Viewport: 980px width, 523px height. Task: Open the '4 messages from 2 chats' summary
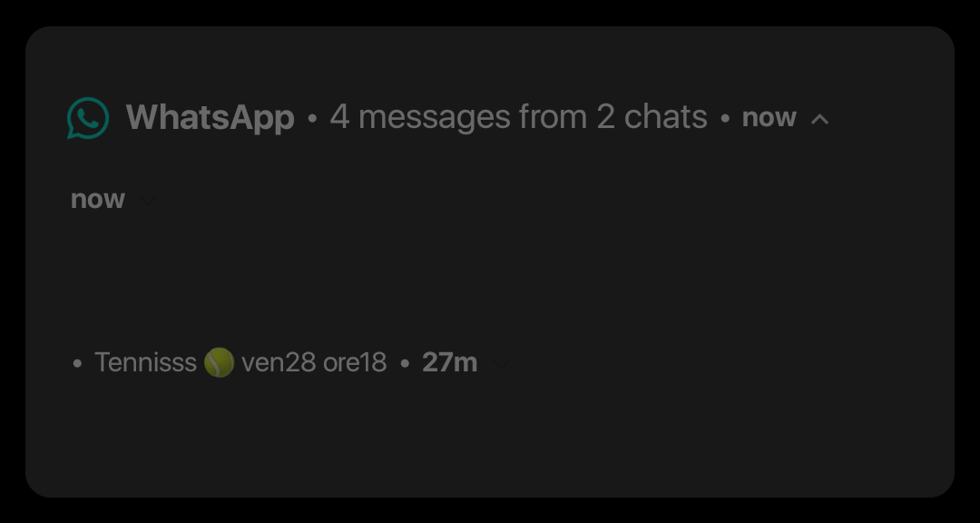pos(518,117)
